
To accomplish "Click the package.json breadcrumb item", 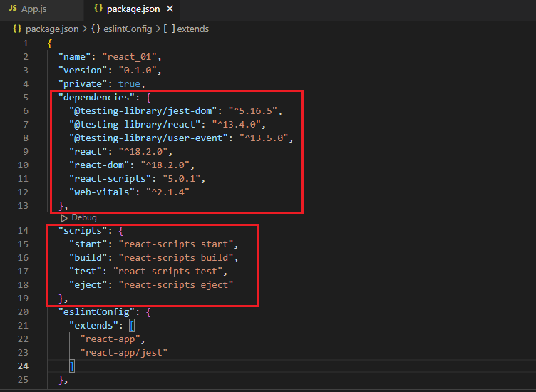I will 52,29.
